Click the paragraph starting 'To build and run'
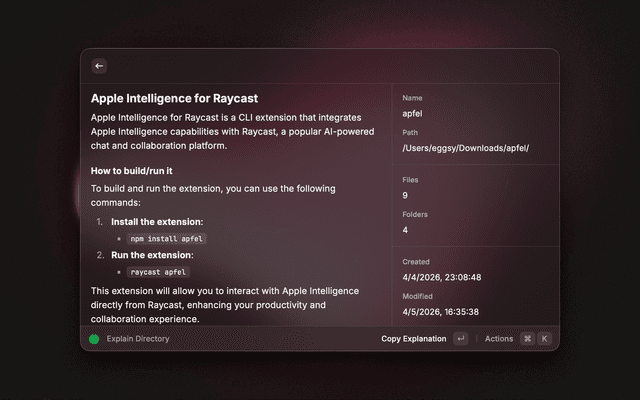Image resolution: width=640 pixels, height=400 pixels. pyautogui.click(x=213, y=196)
